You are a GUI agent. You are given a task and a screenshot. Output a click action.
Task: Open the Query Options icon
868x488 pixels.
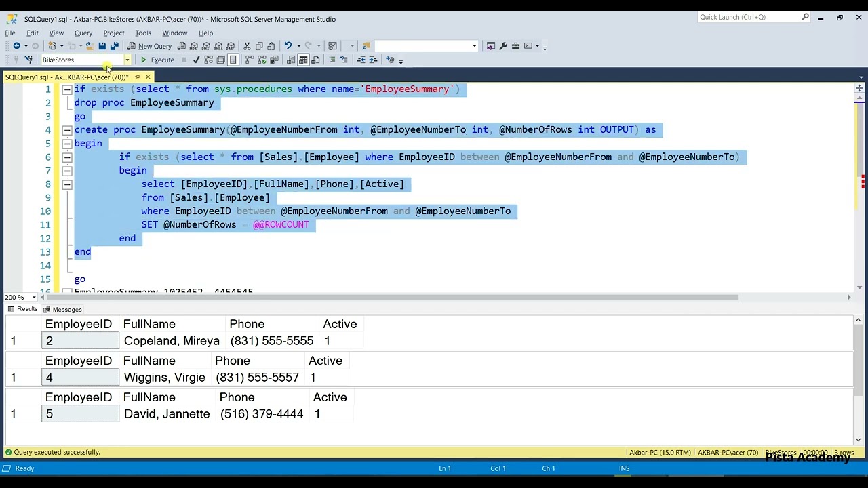(220, 60)
